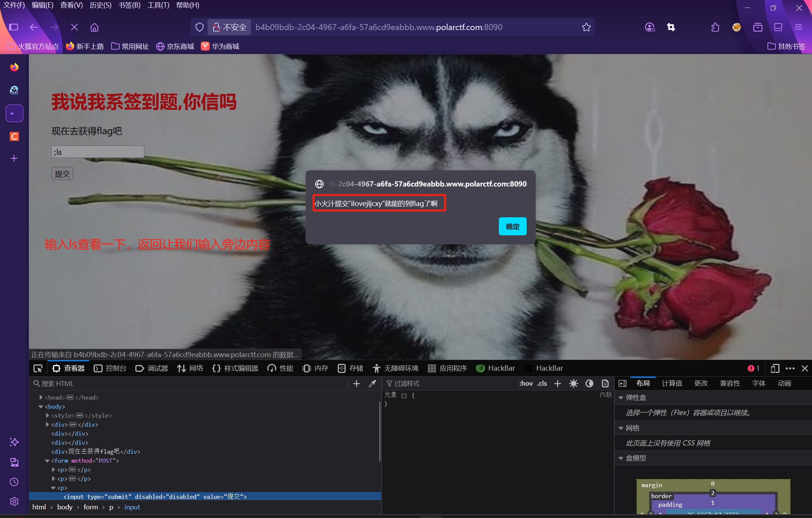Image resolution: width=812 pixels, height=518 pixels.
Task: Click the screenshot crop icon in toolbar
Action: click(671, 27)
